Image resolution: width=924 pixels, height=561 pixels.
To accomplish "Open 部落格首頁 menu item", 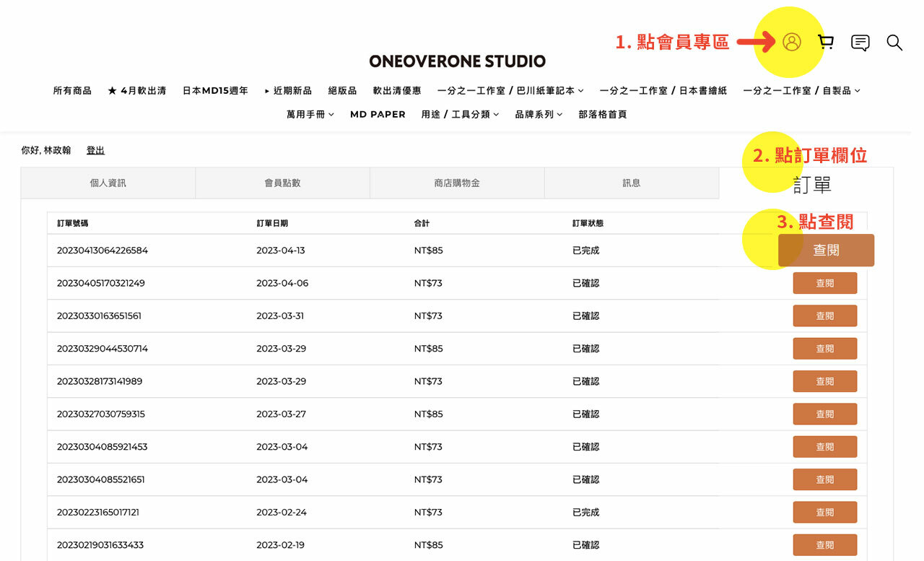I will pyautogui.click(x=603, y=115).
